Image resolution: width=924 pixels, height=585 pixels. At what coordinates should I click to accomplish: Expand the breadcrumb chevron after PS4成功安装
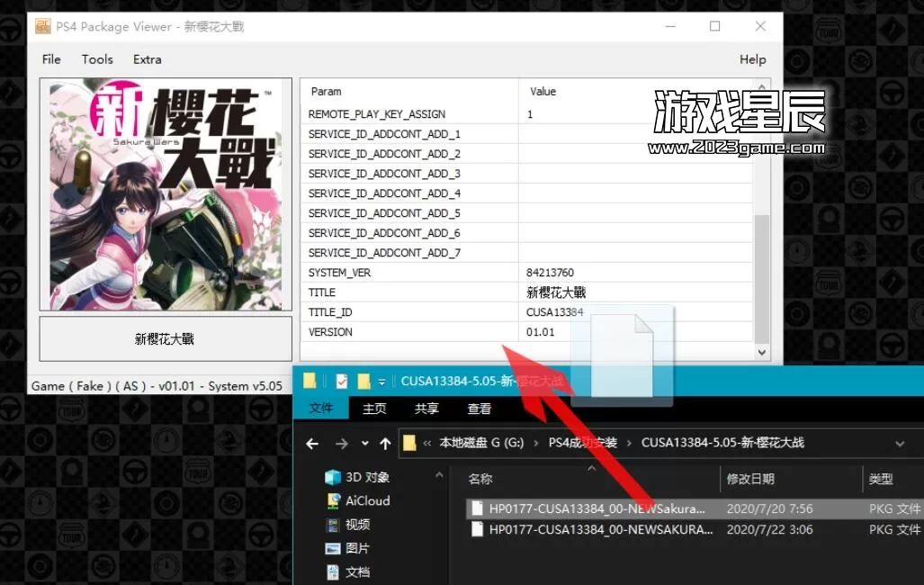[x=628, y=443]
